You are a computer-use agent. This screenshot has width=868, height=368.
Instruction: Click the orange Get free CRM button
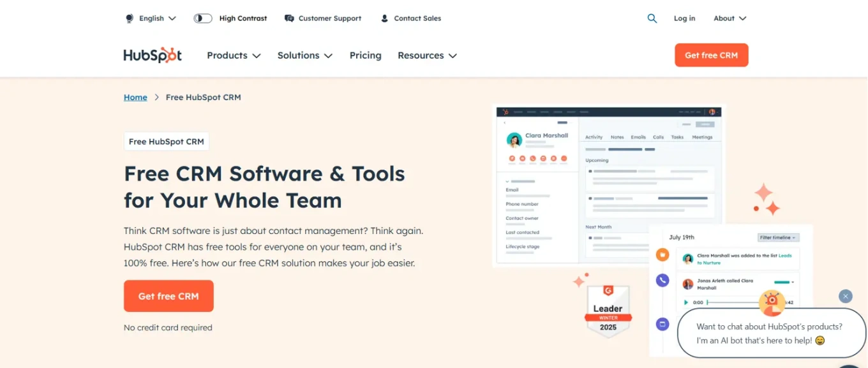(x=168, y=296)
